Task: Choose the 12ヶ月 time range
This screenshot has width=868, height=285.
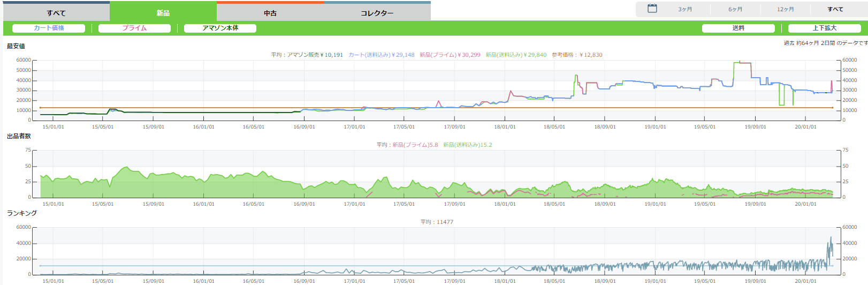Action: tap(785, 9)
